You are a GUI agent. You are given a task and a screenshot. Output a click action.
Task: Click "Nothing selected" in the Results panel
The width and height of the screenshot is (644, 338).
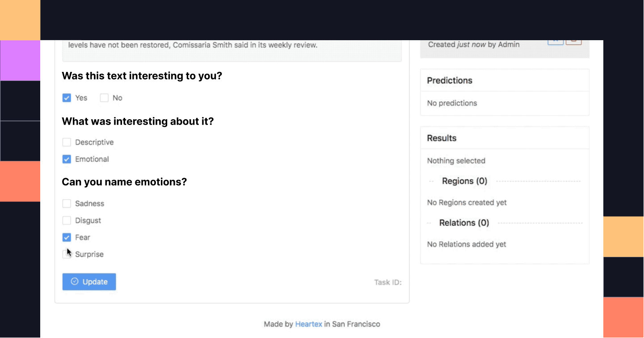456,160
